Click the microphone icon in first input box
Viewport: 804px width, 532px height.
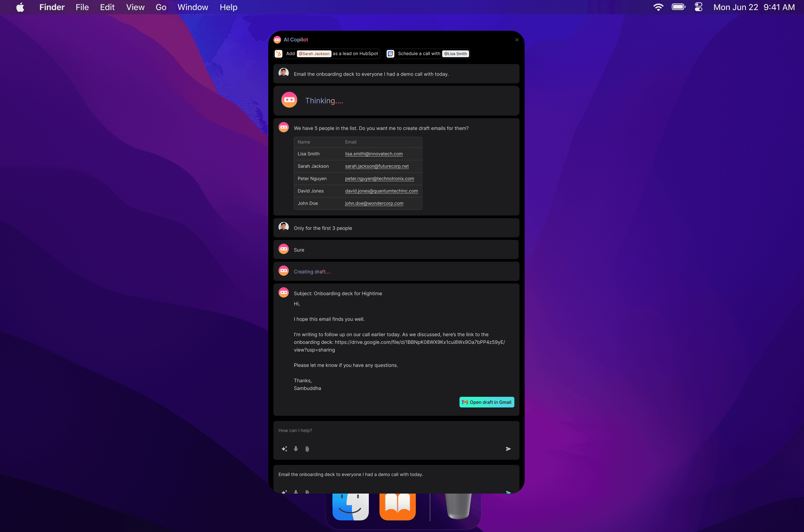coord(296,449)
